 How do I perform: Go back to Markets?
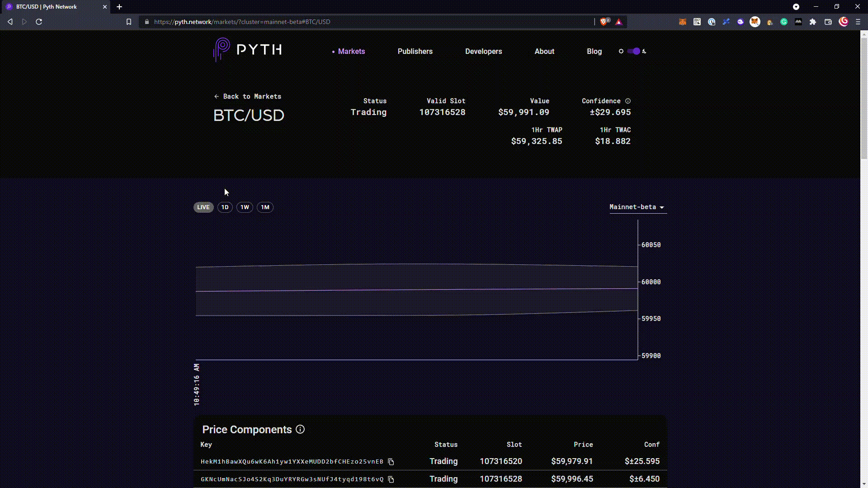coord(248,96)
